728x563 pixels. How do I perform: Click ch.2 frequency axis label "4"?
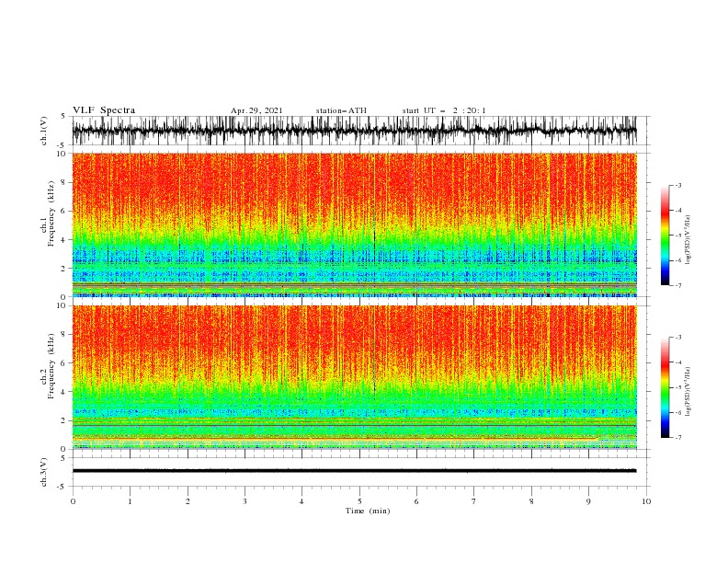(x=63, y=392)
